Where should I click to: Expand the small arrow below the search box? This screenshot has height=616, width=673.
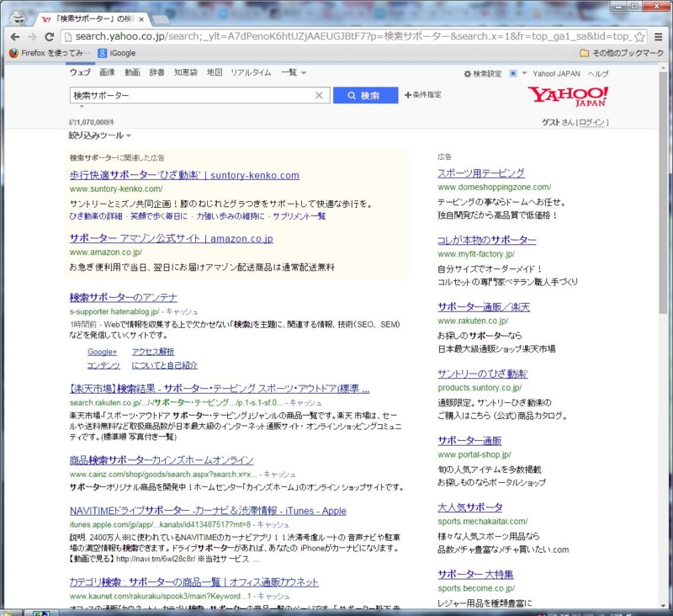coord(82,106)
